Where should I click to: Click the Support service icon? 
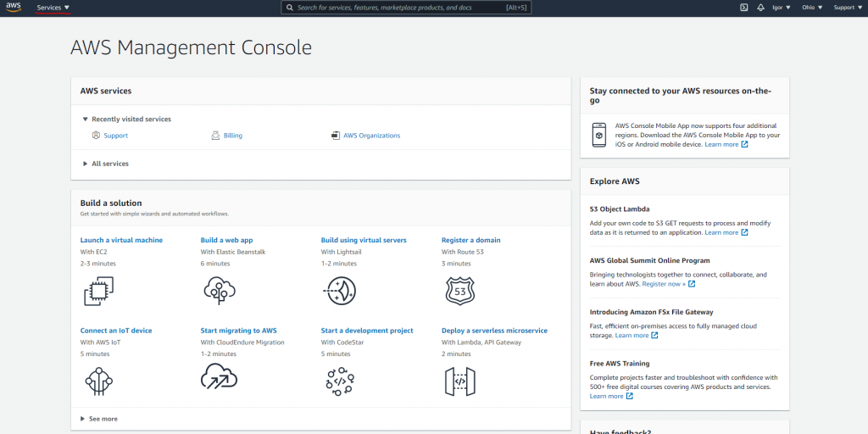point(96,135)
